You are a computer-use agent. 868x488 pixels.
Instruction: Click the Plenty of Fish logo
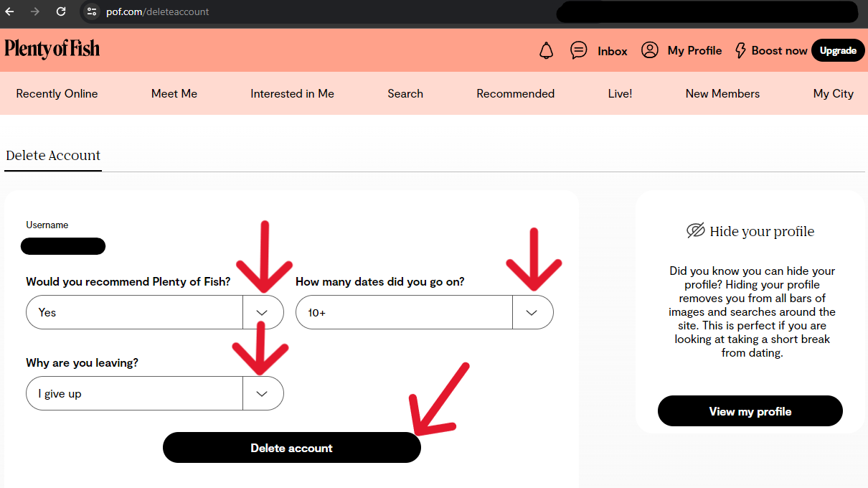52,49
